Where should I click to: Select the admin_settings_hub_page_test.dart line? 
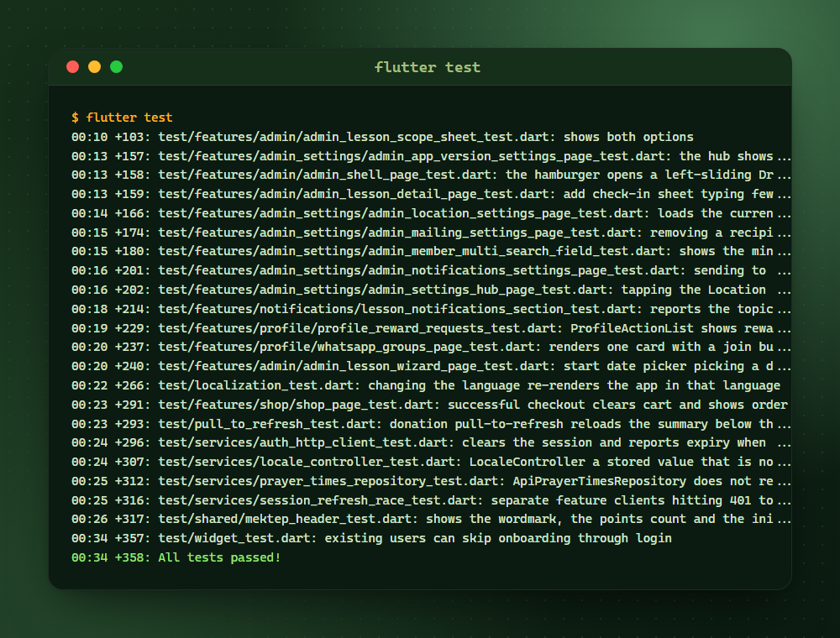[431, 290]
